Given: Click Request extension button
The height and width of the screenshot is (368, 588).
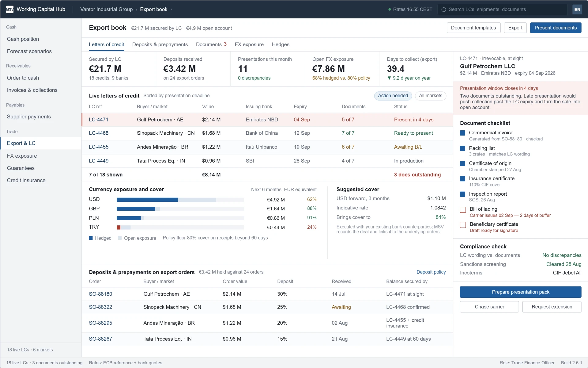Looking at the screenshot, I should tap(552, 307).
